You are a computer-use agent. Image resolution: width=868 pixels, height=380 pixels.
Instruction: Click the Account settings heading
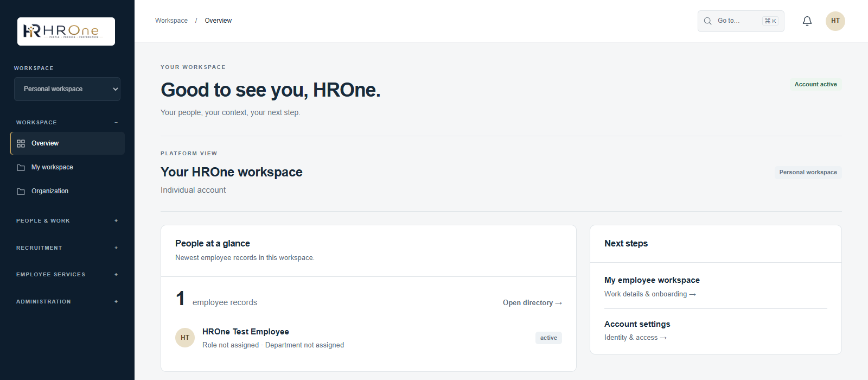click(x=637, y=324)
